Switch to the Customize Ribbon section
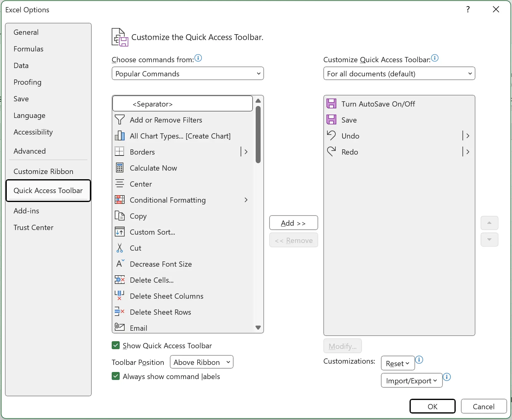This screenshot has width=512, height=420. pos(43,171)
